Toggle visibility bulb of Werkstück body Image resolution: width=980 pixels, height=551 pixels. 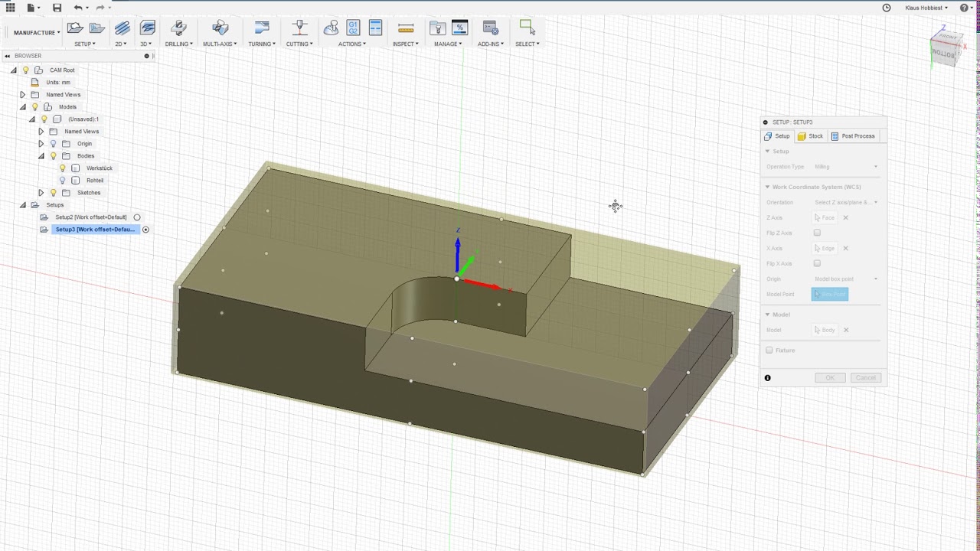coord(63,168)
